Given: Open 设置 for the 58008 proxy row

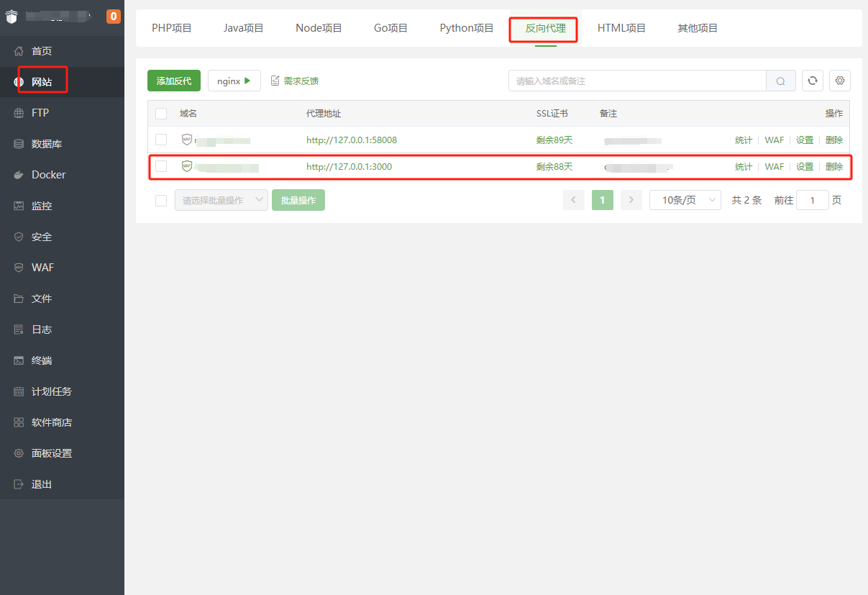Looking at the screenshot, I should click(805, 140).
